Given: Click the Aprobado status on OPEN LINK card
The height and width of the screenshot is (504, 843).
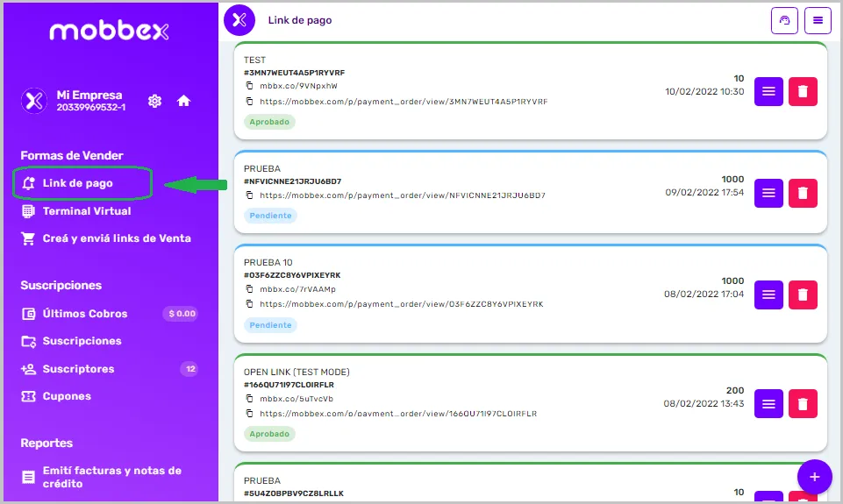Looking at the screenshot, I should click(269, 434).
